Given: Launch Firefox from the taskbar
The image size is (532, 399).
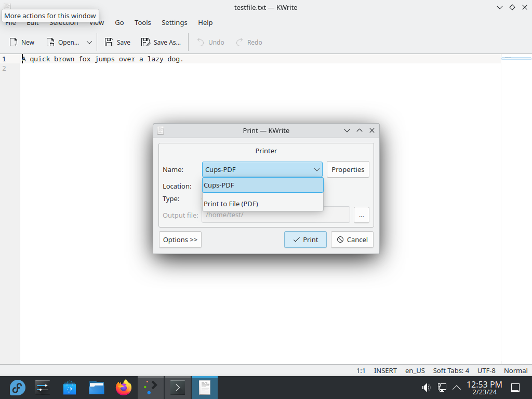Looking at the screenshot, I should [x=124, y=388].
